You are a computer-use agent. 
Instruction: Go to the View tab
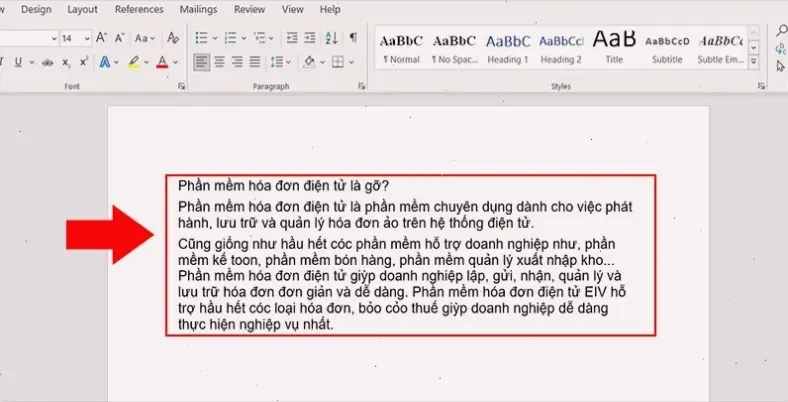(292, 9)
